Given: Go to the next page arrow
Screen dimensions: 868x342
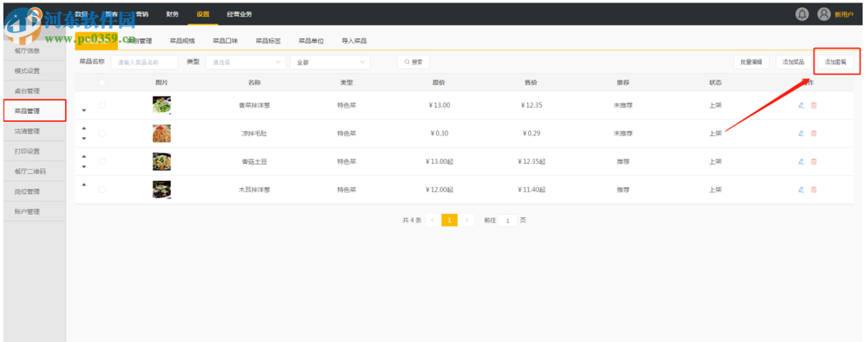Looking at the screenshot, I should click(467, 220).
